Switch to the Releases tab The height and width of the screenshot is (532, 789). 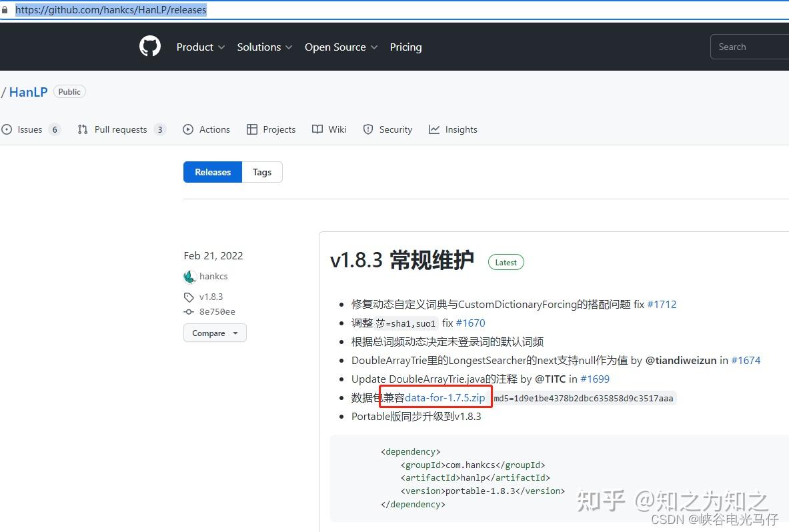coord(212,171)
